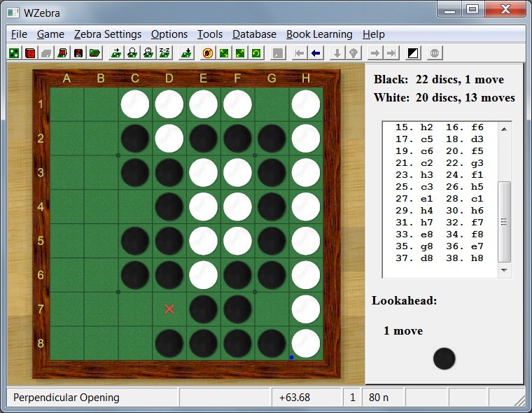Open the Zebra Settings menu

pyautogui.click(x=108, y=34)
